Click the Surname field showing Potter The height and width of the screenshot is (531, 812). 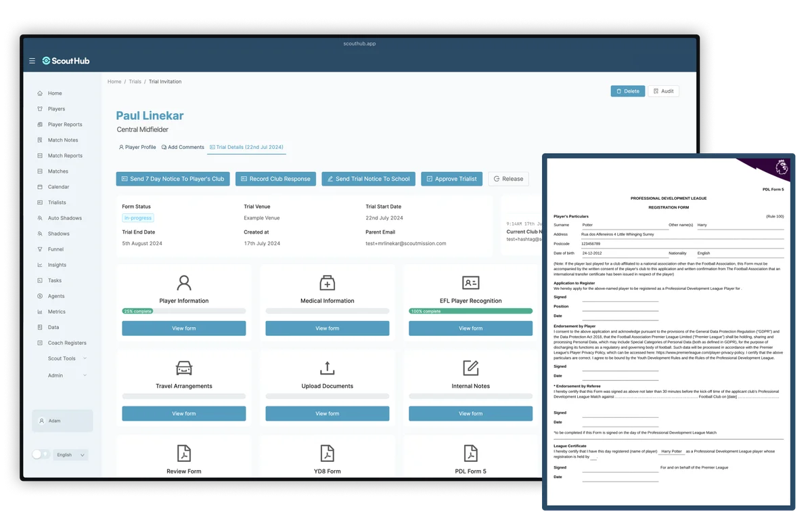[624, 225]
